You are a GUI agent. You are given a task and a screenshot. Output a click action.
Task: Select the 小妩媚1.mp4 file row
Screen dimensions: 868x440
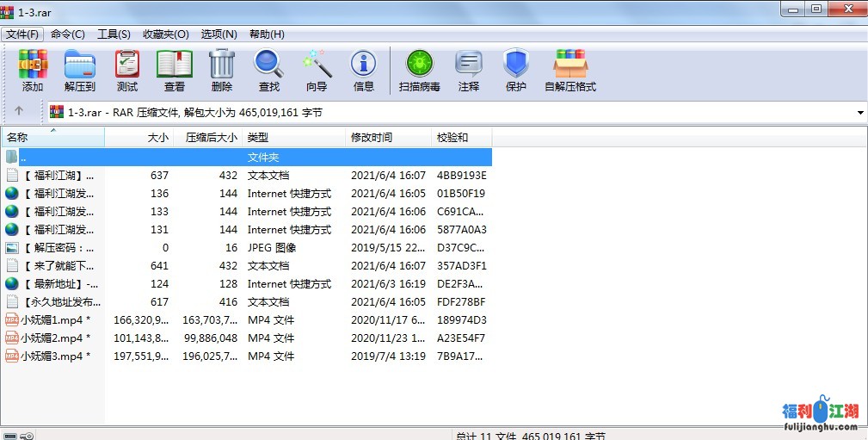[52, 320]
